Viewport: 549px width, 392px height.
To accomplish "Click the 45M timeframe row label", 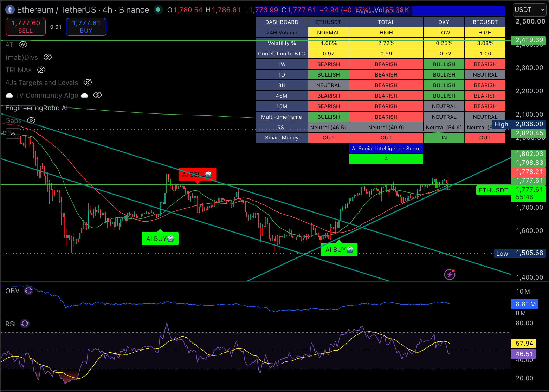I will pyautogui.click(x=282, y=96).
